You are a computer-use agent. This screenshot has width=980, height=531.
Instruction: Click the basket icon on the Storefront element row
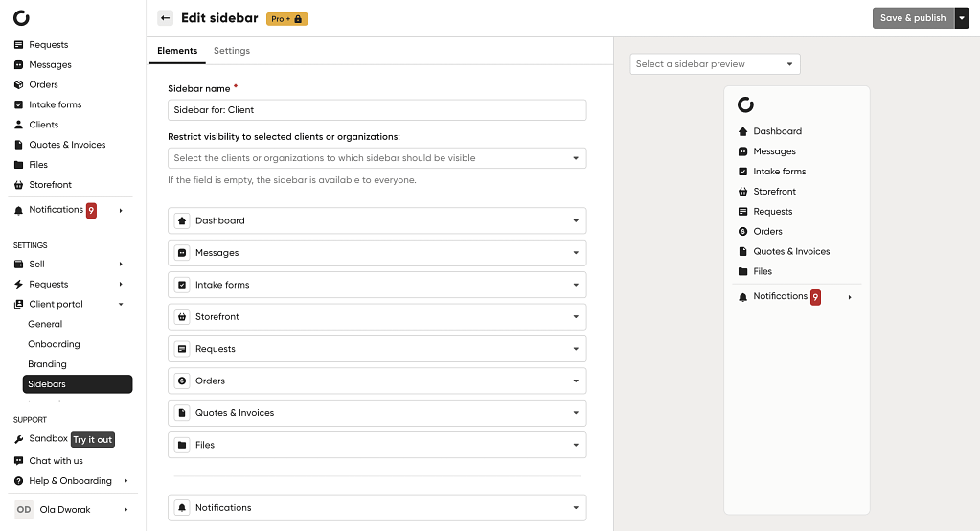(x=182, y=317)
